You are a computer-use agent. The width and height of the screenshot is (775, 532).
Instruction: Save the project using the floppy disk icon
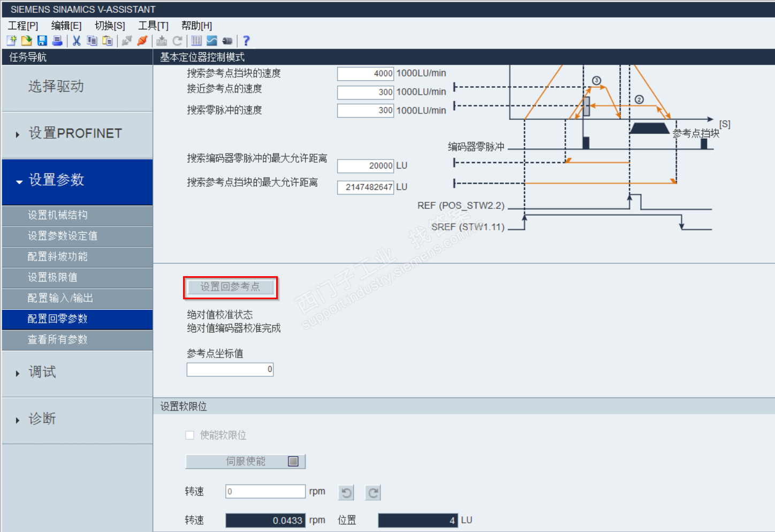click(42, 41)
